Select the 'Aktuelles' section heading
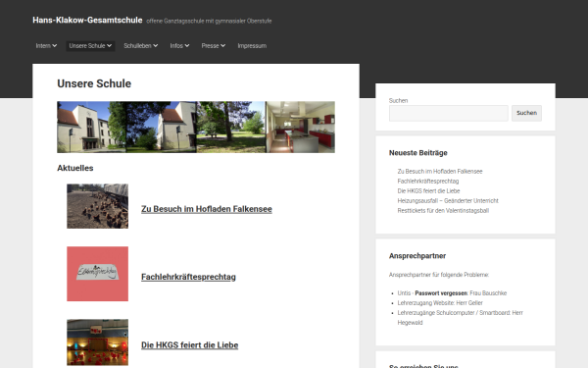Viewport: 588px width, 368px height. (x=75, y=168)
